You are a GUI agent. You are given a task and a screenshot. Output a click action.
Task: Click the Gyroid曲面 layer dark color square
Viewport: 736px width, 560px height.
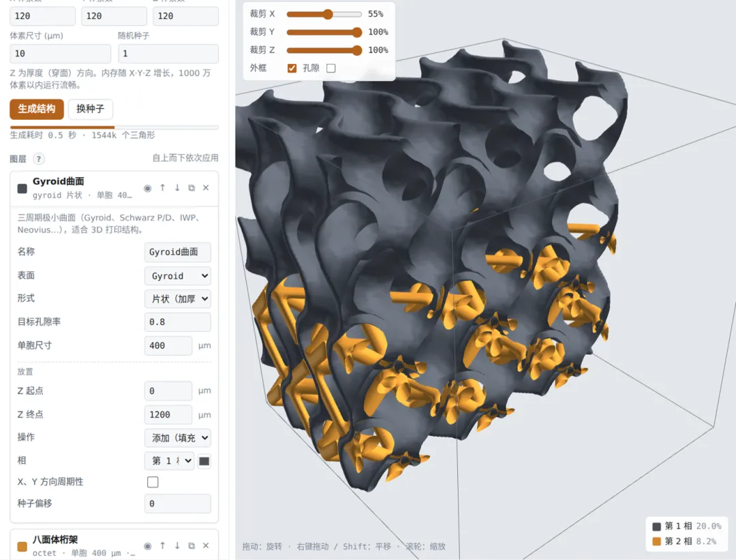point(22,189)
